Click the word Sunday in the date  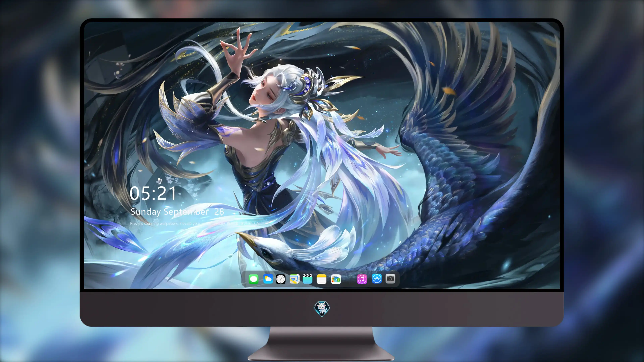146,212
